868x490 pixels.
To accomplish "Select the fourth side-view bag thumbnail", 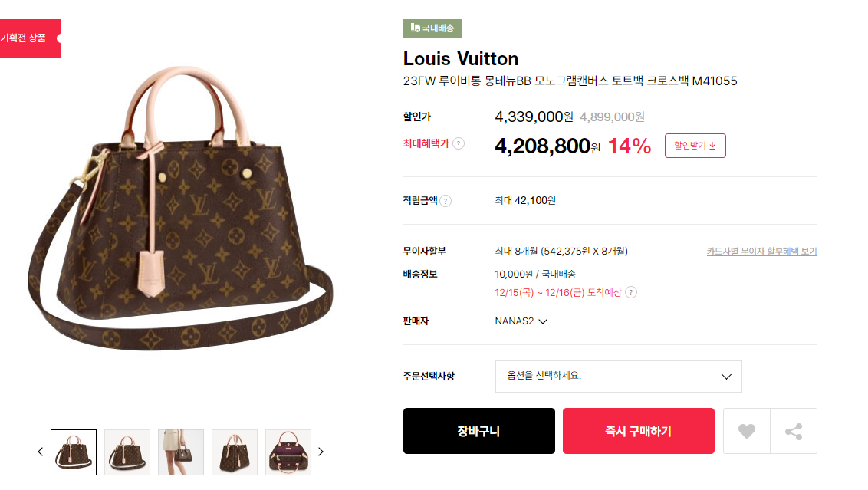I will click(x=235, y=452).
